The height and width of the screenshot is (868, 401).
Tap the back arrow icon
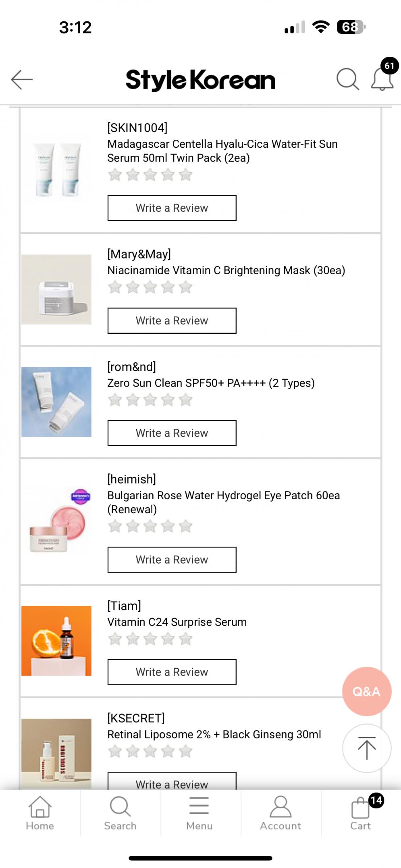tap(22, 79)
